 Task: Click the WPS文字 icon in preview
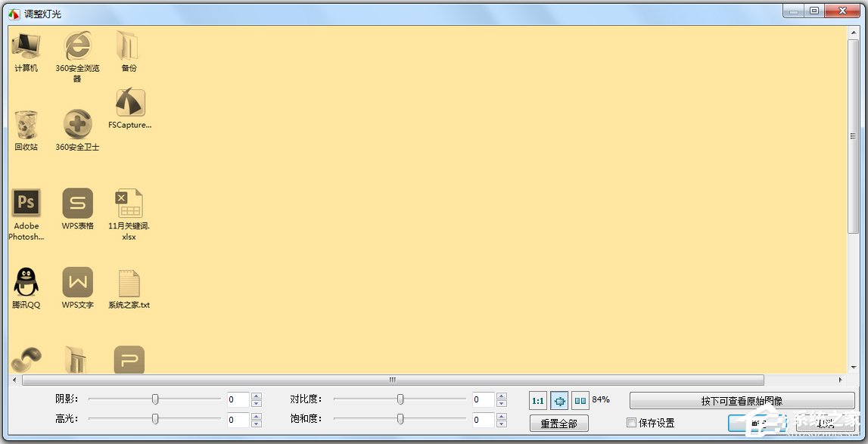(77, 282)
